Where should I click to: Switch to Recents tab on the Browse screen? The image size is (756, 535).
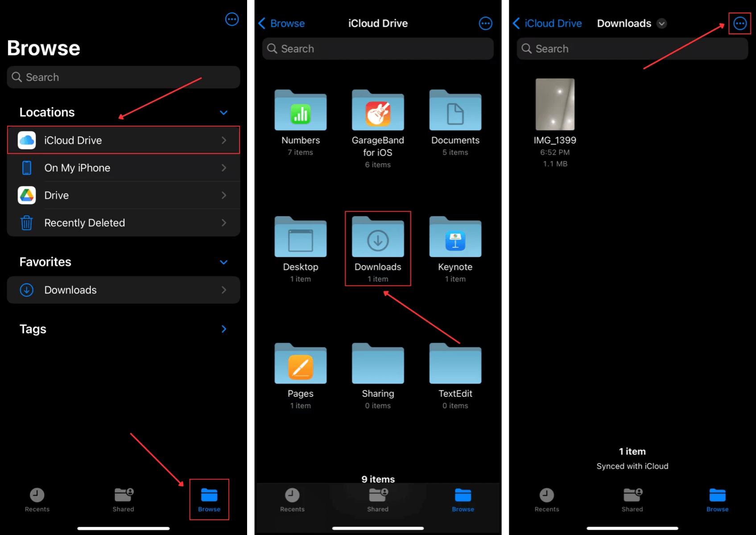coord(37,500)
